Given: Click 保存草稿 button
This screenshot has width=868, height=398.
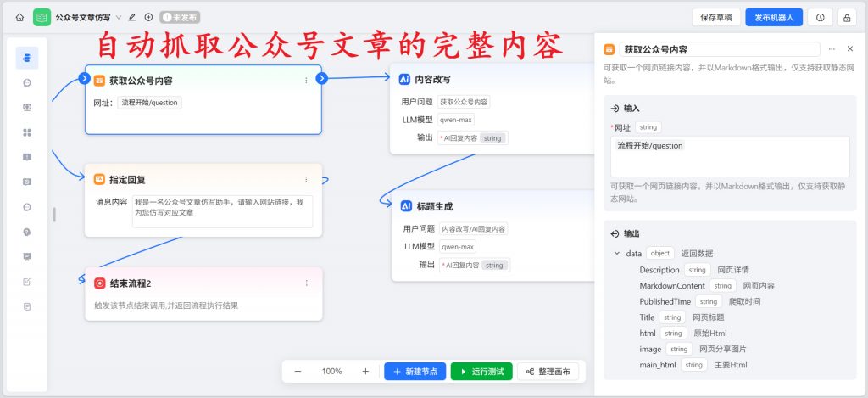Looking at the screenshot, I should point(716,17).
